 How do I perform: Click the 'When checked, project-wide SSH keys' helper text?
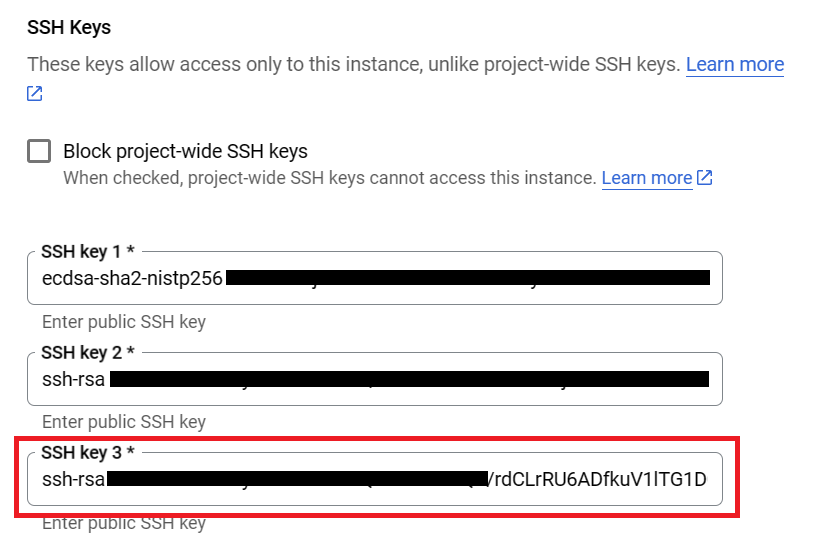329,178
